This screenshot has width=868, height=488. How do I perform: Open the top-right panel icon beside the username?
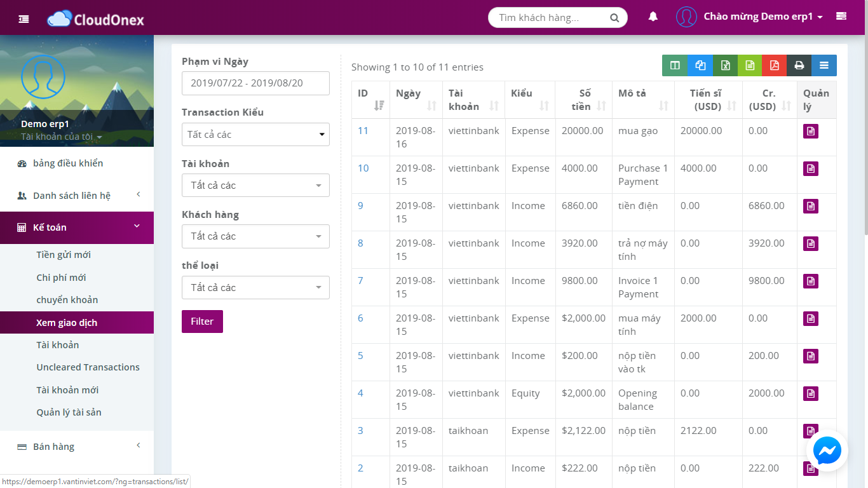pyautogui.click(x=841, y=17)
